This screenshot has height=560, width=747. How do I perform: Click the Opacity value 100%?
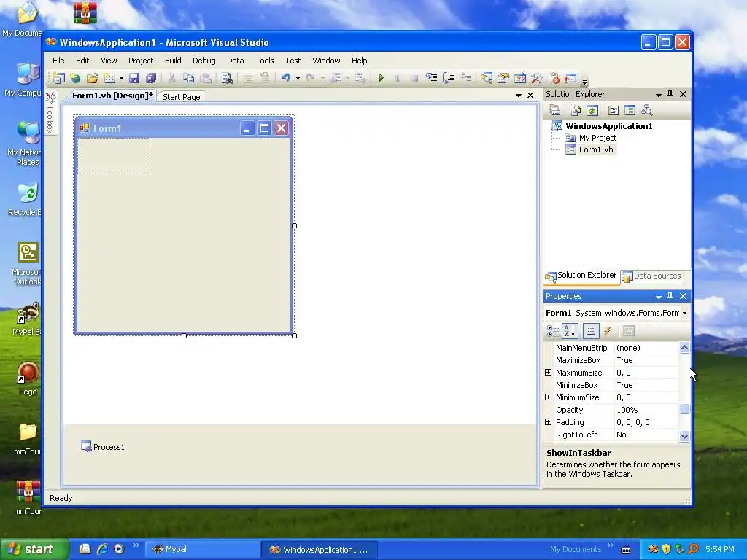pos(646,410)
